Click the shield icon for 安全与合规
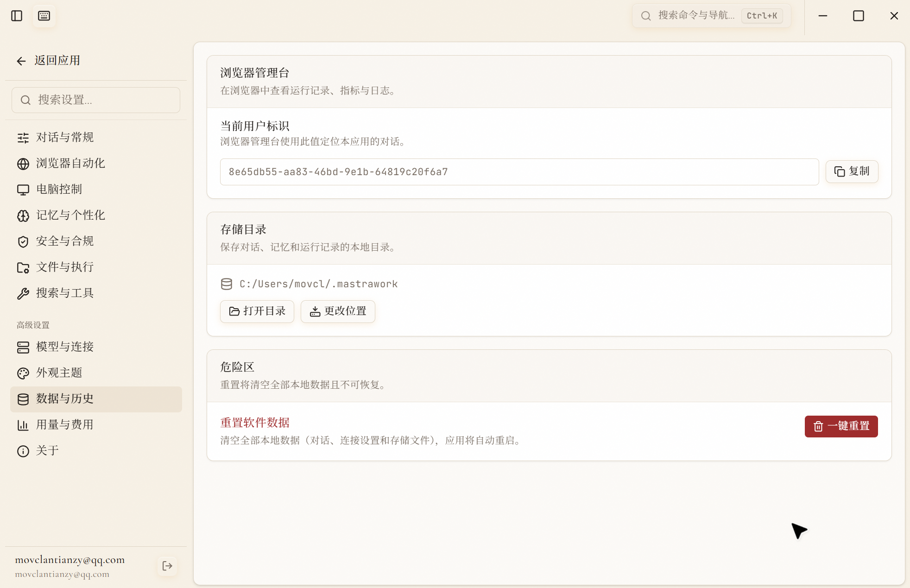Image resolution: width=910 pixels, height=588 pixels. 23,241
